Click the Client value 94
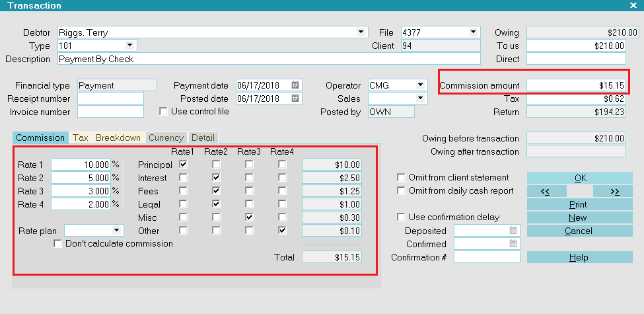The image size is (644, 314). click(x=441, y=46)
